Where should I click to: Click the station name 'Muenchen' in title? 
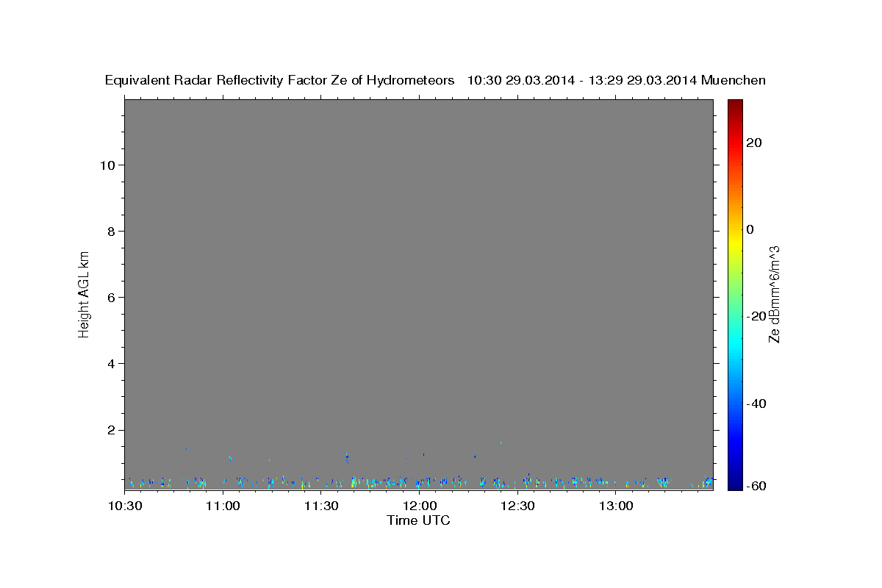pos(734,80)
